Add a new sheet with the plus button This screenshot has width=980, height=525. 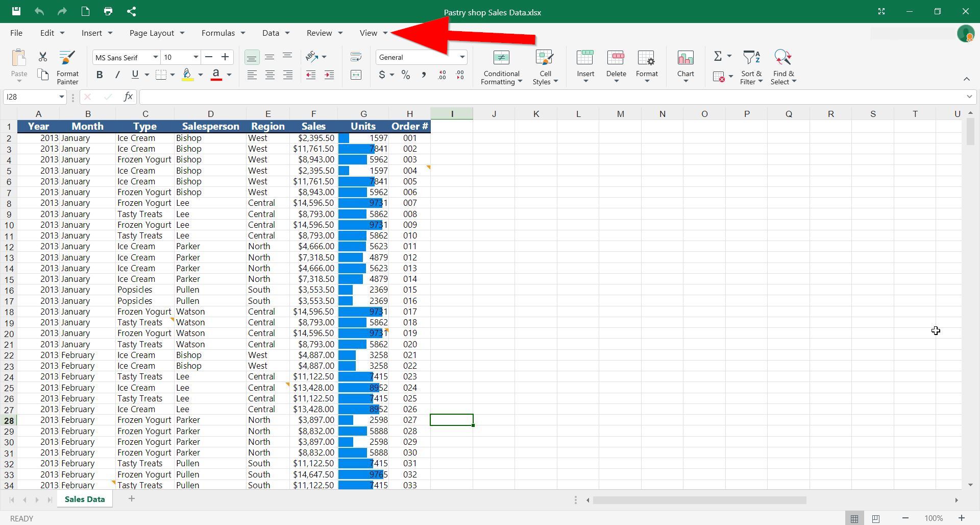(x=132, y=498)
